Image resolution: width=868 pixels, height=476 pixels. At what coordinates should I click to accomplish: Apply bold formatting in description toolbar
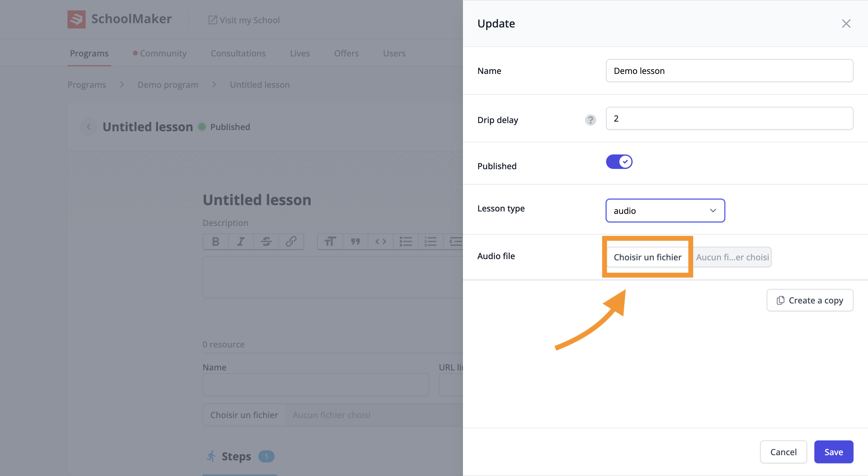point(216,242)
